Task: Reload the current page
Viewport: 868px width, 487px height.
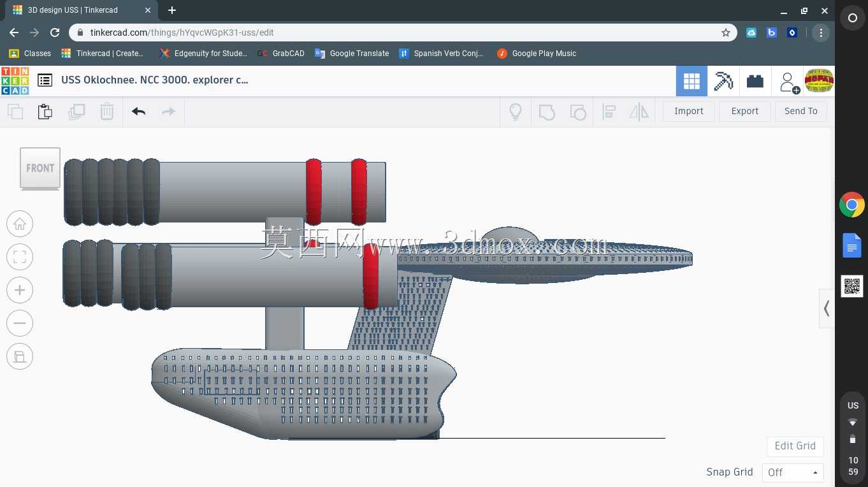Action: click(55, 33)
